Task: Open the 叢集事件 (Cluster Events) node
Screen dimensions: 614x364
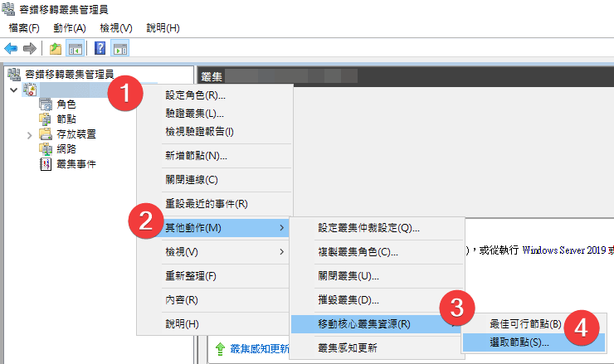Action: [x=75, y=163]
